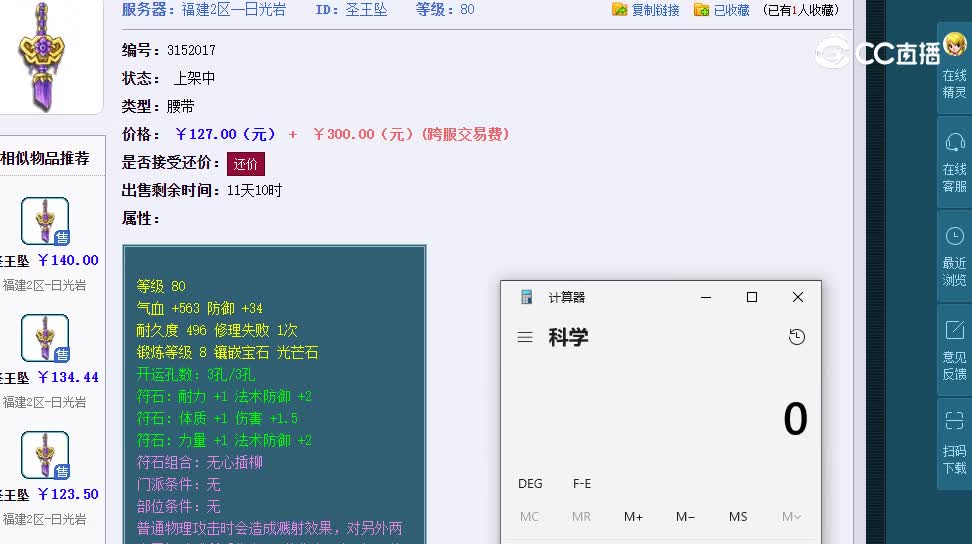Screen dimensions: 972x544
Task: Open the 在线精灵 sidebar item
Action: 954,67
